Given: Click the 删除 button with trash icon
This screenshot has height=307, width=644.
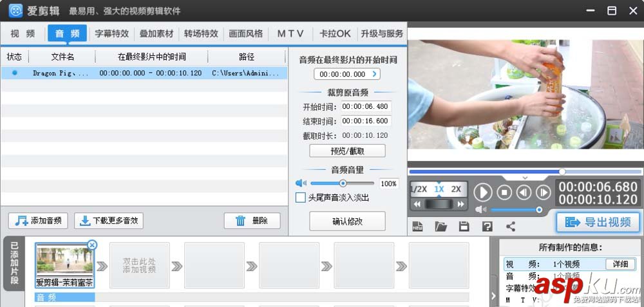Looking at the screenshot, I should 252,221.
